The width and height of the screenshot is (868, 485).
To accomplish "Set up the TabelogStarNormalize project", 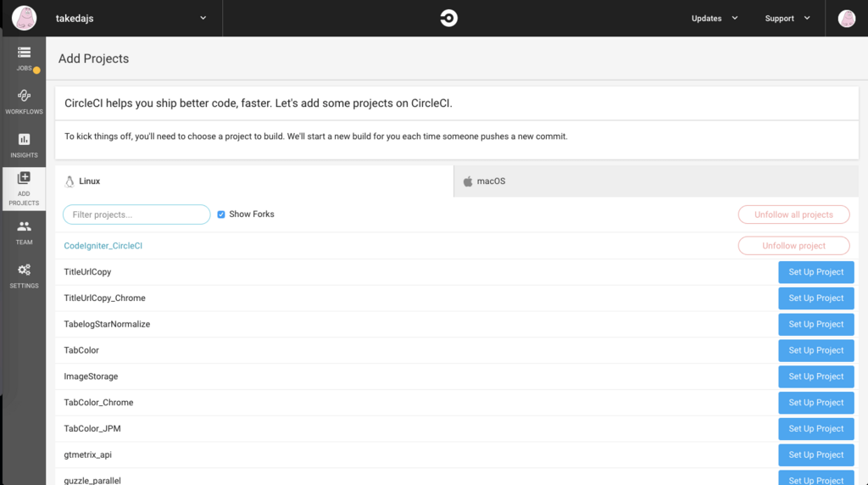I will (816, 324).
